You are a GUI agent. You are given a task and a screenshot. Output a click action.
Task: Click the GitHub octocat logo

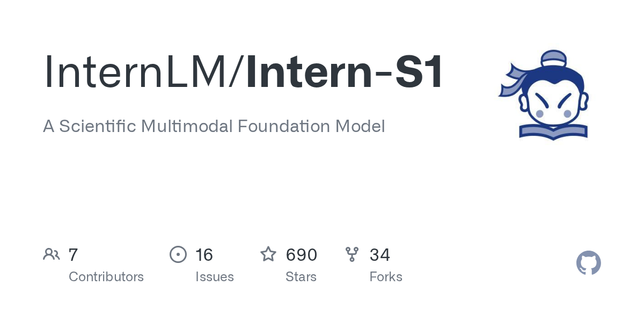click(588, 263)
